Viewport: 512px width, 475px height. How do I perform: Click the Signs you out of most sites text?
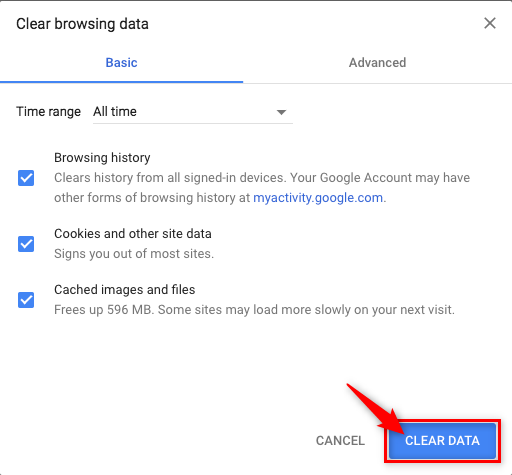point(134,254)
